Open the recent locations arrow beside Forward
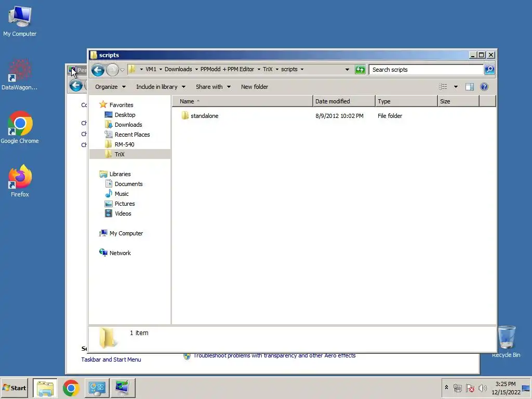532x399 pixels. click(x=122, y=70)
